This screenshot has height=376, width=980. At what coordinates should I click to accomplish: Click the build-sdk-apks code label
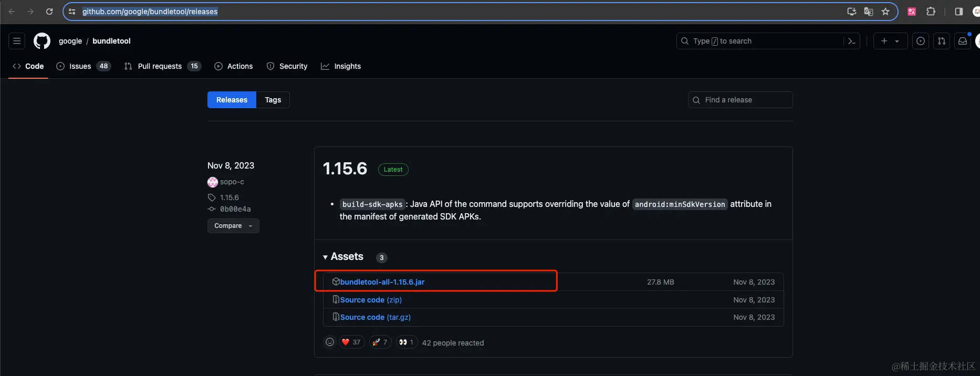(372, 204)
